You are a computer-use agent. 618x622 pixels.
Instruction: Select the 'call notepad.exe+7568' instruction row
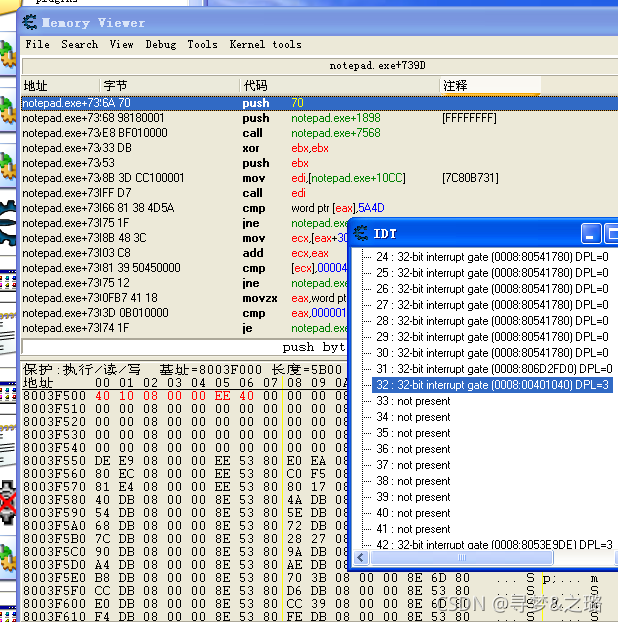pyautogui.click(x=320, y=133)
